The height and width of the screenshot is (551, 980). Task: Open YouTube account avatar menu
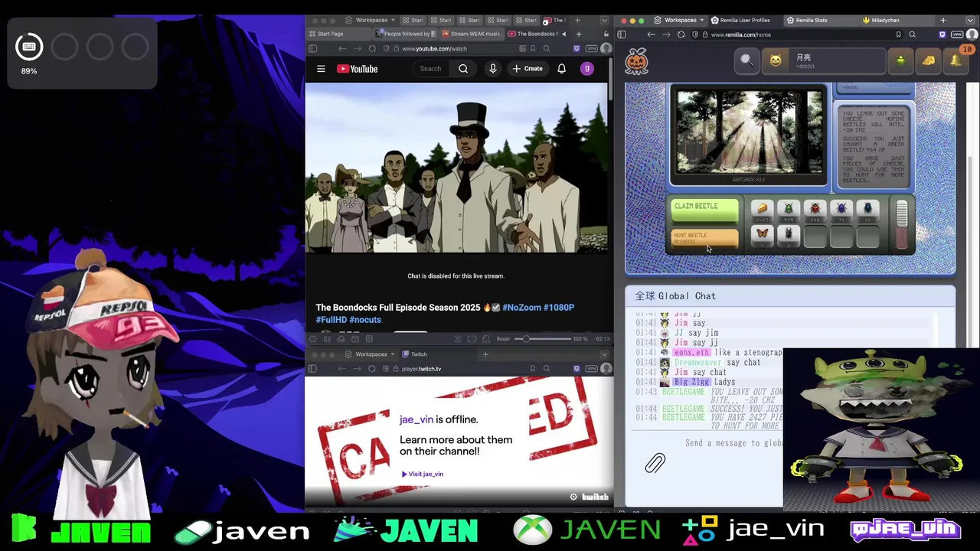tap(586, 69)
